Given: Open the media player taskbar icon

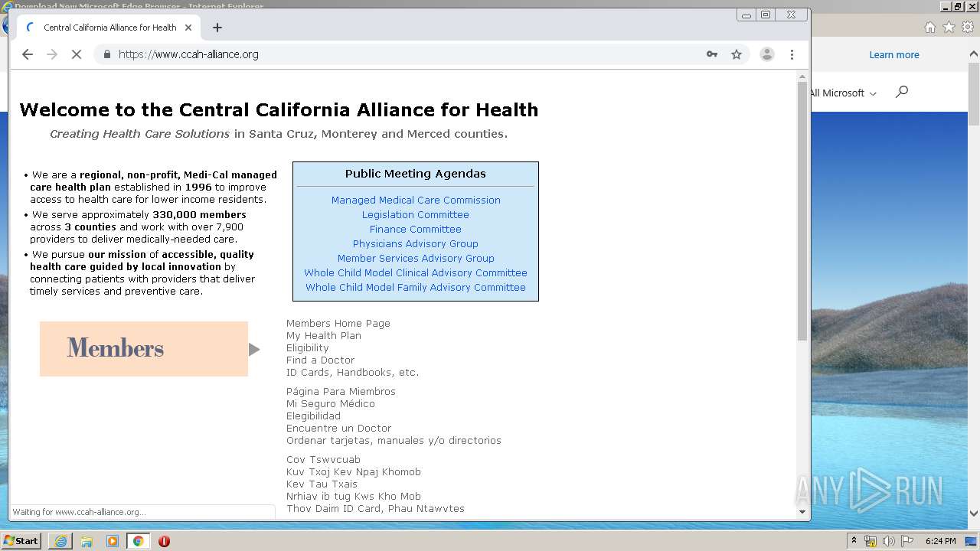Looking at the screenshot, I should [x=113, y=541].
